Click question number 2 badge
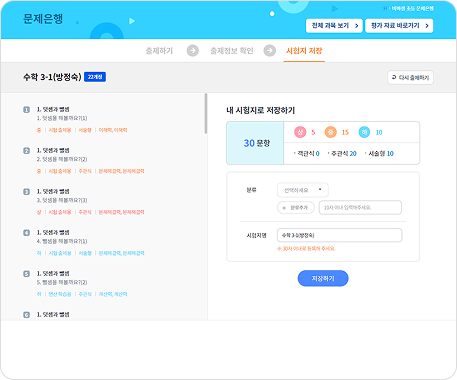Image resolution: width=457 pixels, height=380 pixels. (26, 151)
